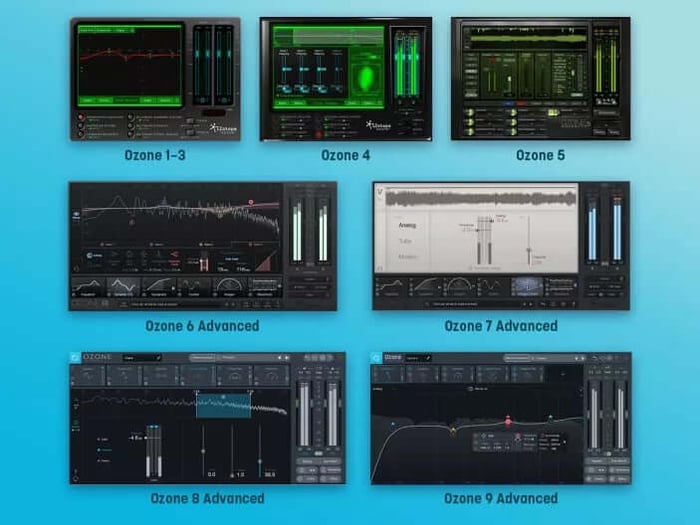Click the 'Ozone 6 Advanced' caption
Viewport: 700px width, 525px height.
(x=202, y=326)
